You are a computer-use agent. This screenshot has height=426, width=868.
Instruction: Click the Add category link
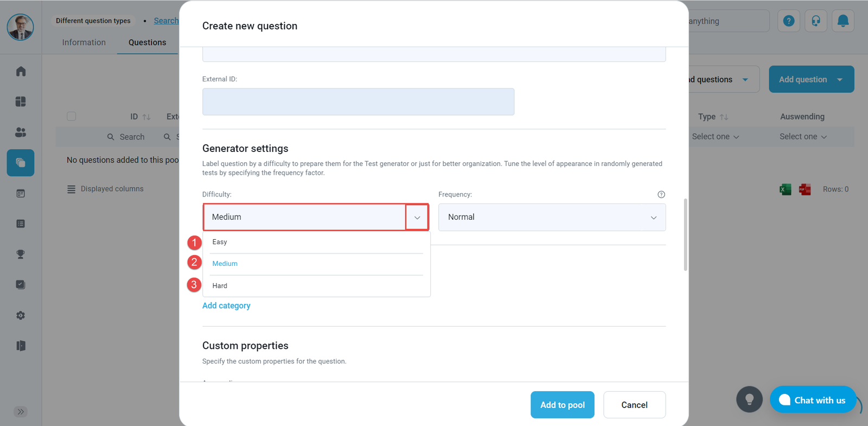pos(226,306)
